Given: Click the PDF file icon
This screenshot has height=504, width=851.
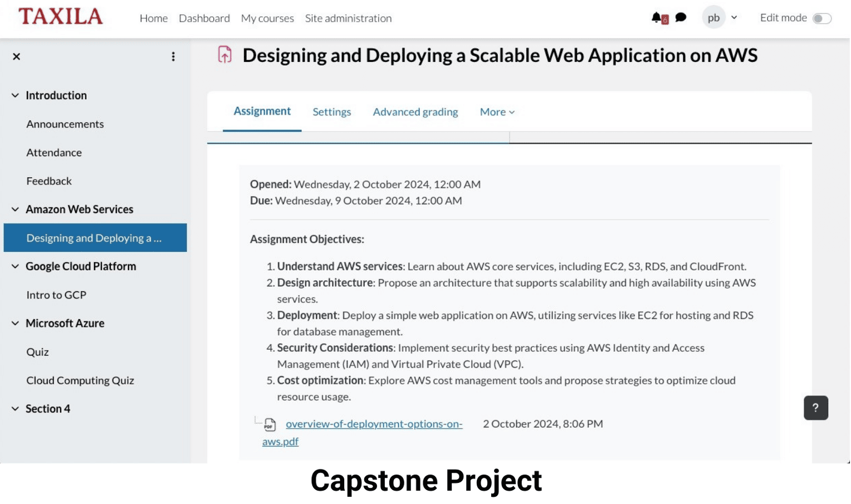Looking at the screenshot, I should [270, 425].
